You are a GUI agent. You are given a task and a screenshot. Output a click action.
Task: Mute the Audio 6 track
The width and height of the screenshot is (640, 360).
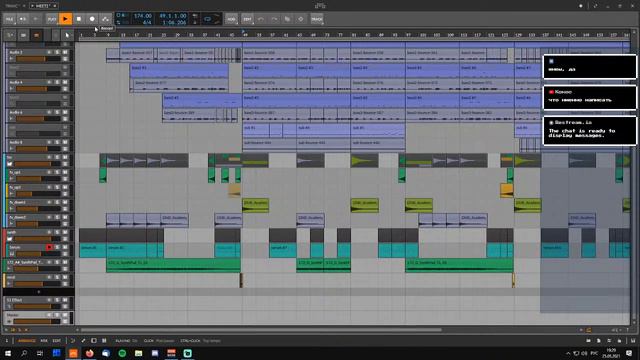(65, 112)
